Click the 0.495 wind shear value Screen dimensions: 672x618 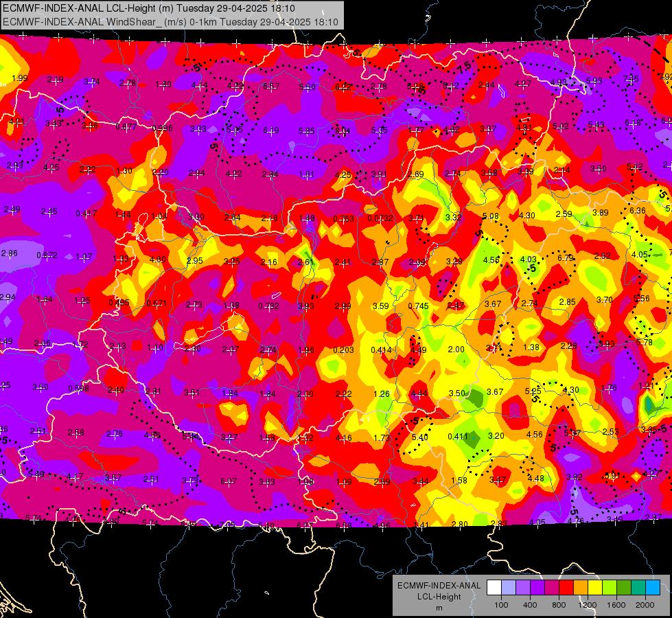(119, 303)
